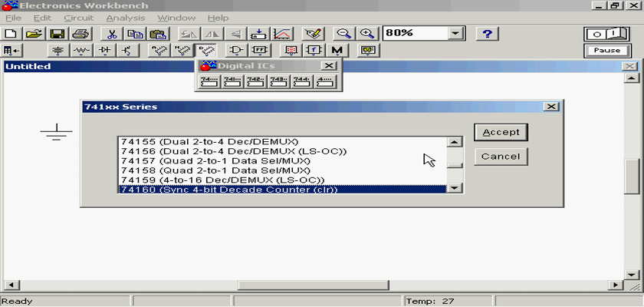This screenshot has height=307, width=644.
Task: Open the Basic components (resistor) bin
Action: (81, 51)
